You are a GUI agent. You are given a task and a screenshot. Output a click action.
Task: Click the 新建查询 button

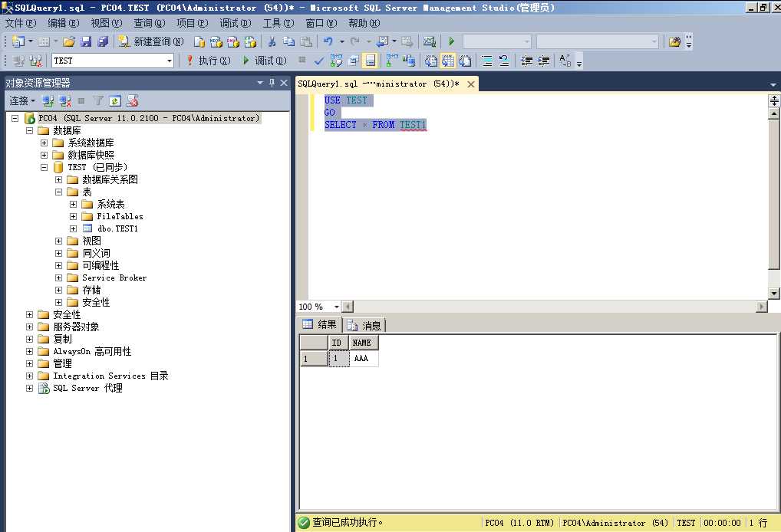pos(151,42)
